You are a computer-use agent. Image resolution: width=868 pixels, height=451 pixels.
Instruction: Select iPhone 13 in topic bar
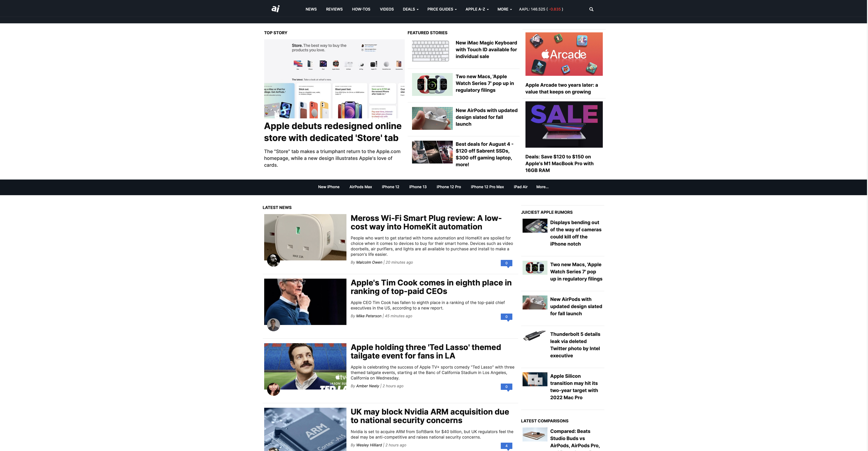pos(417,187)
